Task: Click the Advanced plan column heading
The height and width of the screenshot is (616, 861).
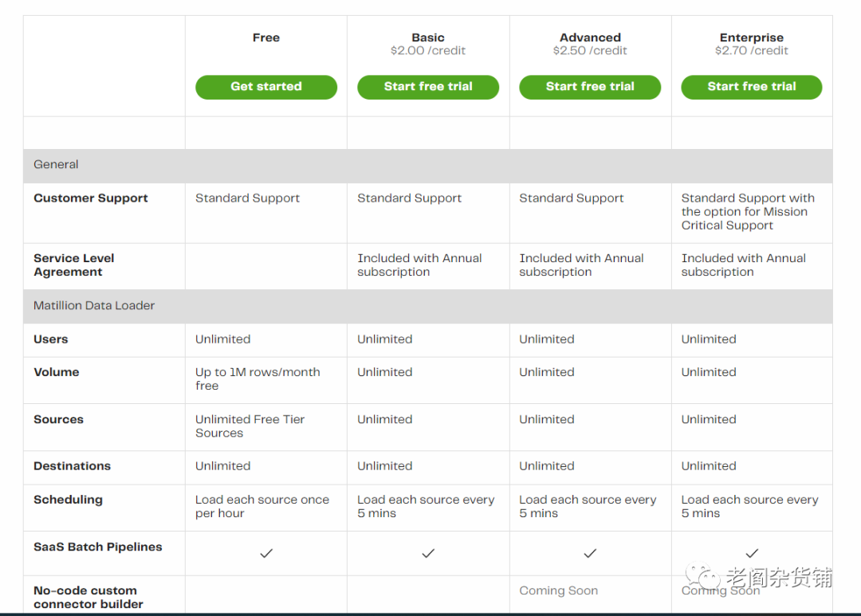Action: point(590,37)
